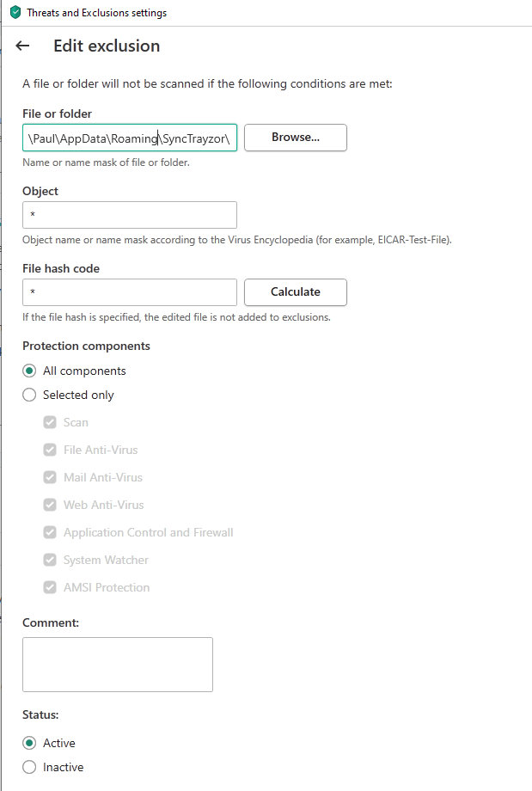The image size is (532, 791).
Task: Click the Kaspersky shield icon in title bar
Action: 15,13
